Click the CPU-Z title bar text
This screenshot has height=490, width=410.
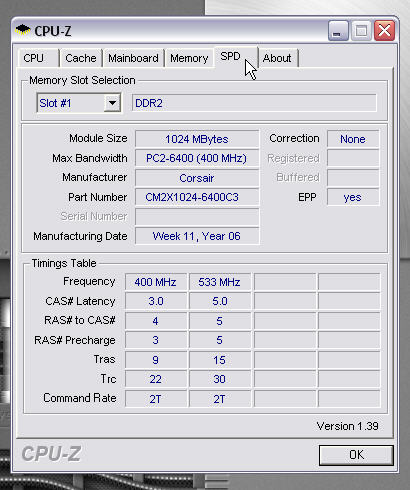point(53,31)
